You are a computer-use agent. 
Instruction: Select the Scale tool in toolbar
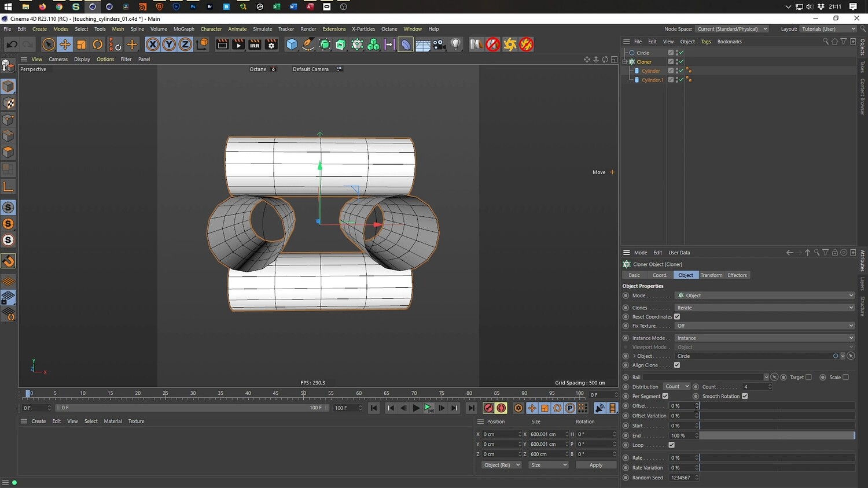click(x=82, y=45)
